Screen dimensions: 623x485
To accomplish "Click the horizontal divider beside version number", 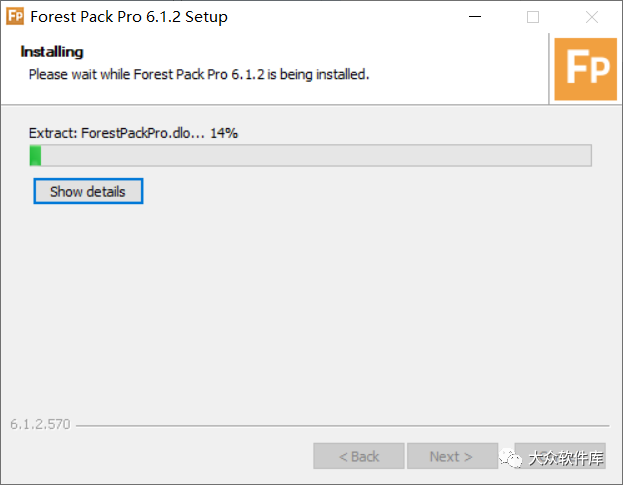I will tap(342, 426).
